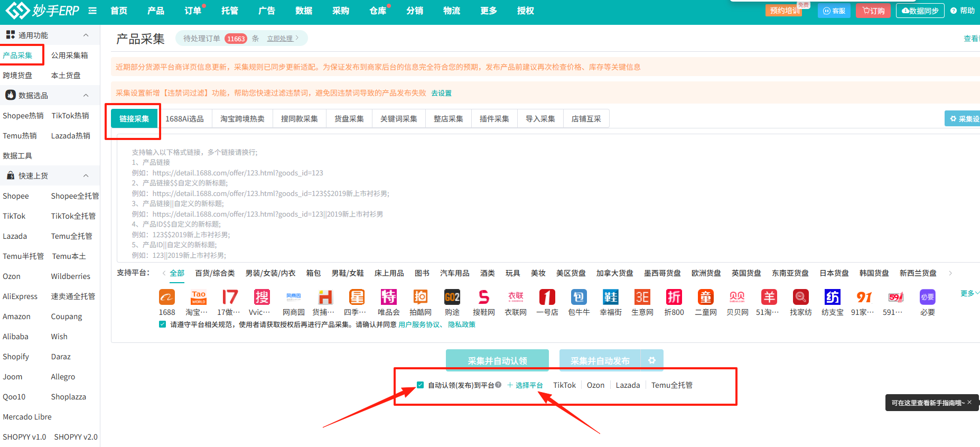
Task: Open 去设置 link for banned words
Action: (441, 93)
